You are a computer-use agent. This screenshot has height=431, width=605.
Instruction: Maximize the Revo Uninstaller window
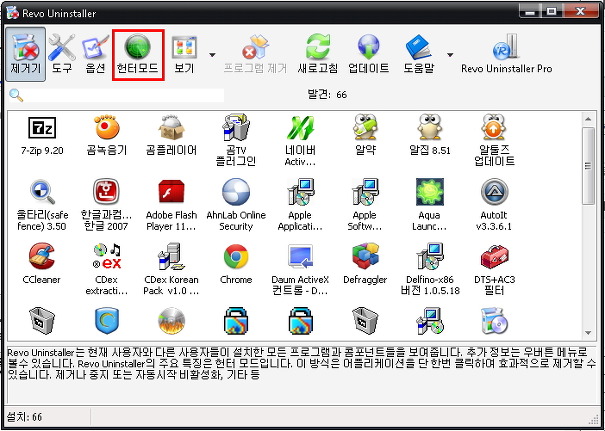coord(552,12)
